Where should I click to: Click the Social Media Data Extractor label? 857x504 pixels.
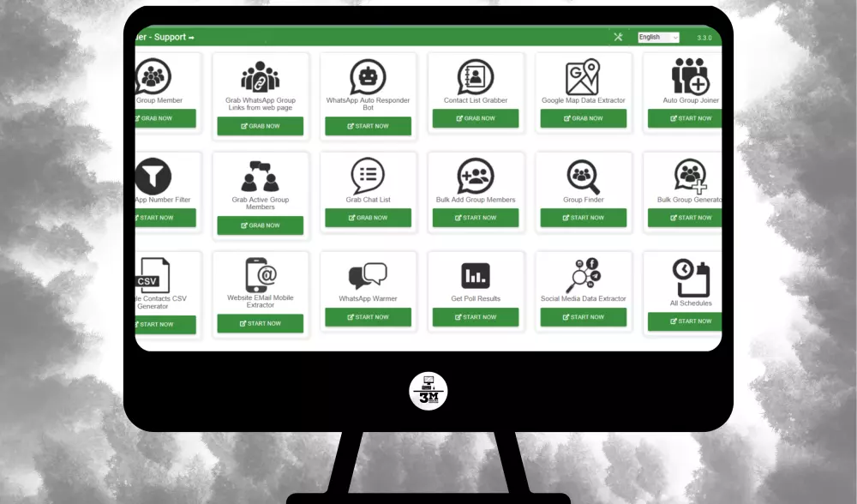click(583, 299)
